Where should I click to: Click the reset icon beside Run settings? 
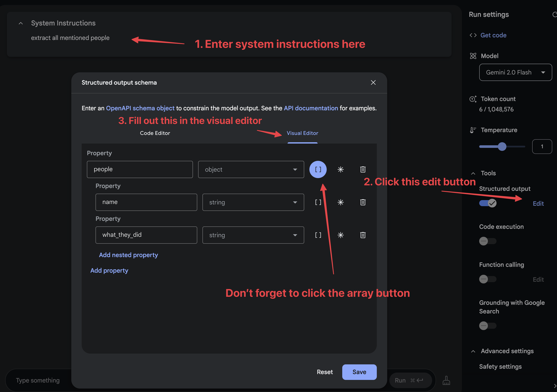(554, 14)
